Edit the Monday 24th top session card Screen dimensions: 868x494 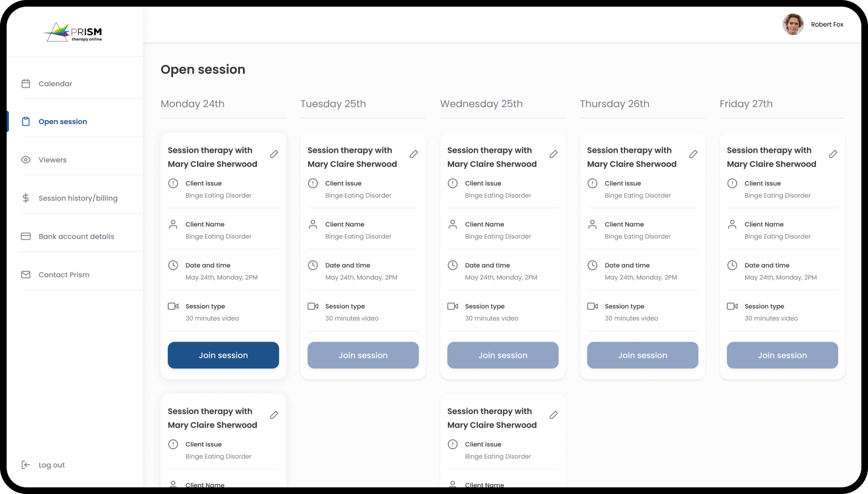[x=274, y=154]
